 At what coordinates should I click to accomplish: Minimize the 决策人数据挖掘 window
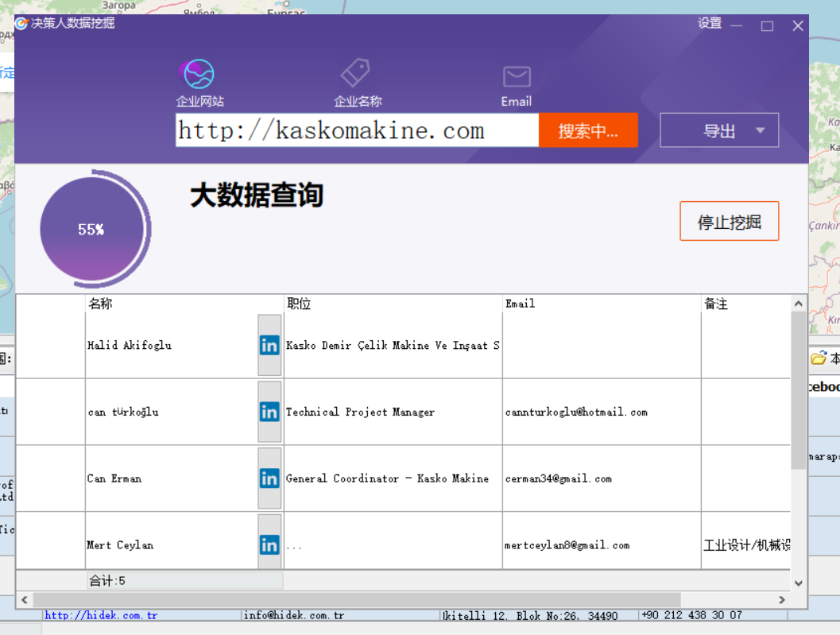(737, 25)
